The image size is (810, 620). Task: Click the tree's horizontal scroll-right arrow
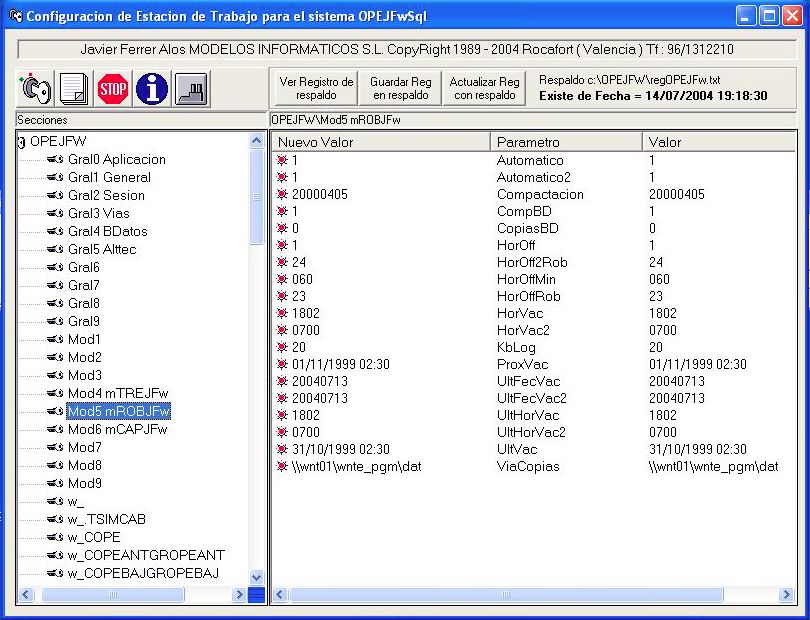pyautogui.click(x=240, y=595)
